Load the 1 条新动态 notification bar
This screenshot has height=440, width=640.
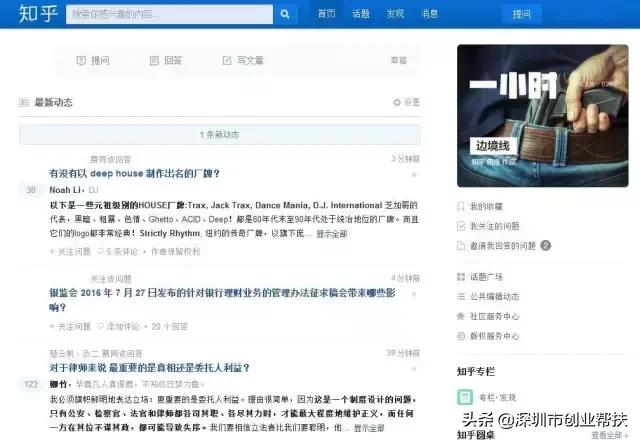point(219,134)
